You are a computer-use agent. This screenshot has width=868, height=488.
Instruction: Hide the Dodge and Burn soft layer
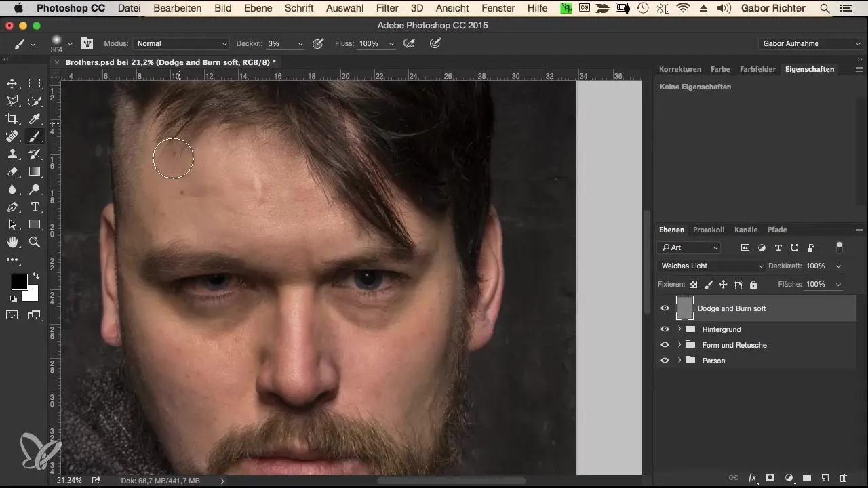point(665,308)
